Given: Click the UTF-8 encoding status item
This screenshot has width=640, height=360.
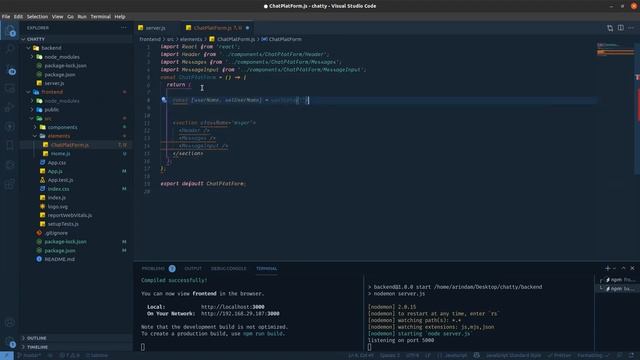Looking at the screenshot, I should click(x=412, y=356).
